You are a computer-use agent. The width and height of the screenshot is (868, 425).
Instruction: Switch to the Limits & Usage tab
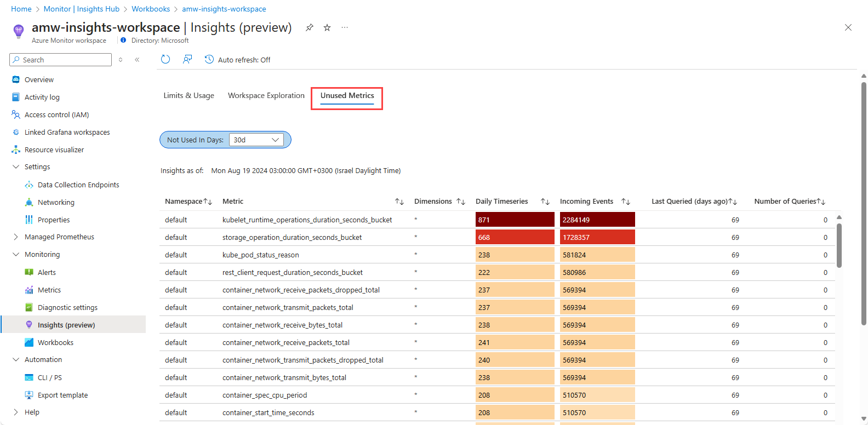click(x=189, y=95)
